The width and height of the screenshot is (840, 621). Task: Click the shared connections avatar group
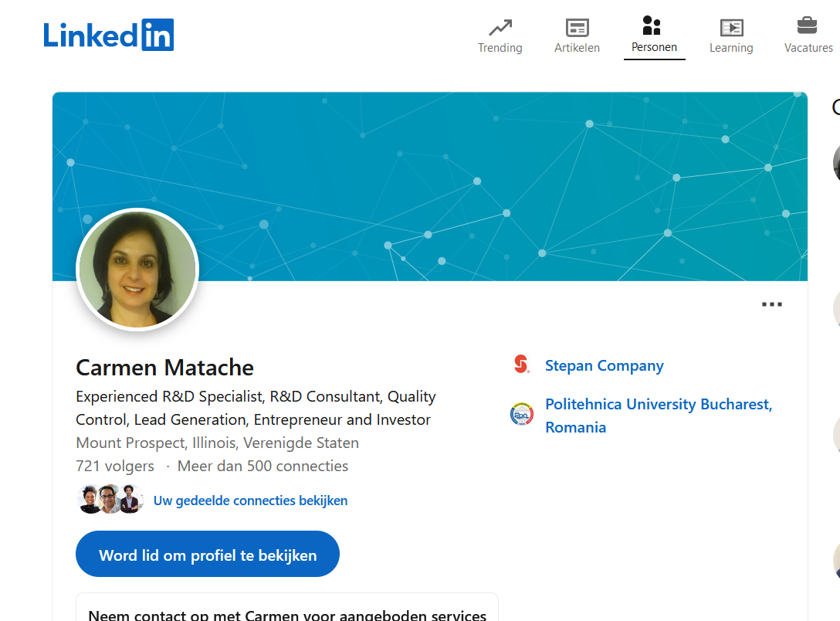(110, 500)
